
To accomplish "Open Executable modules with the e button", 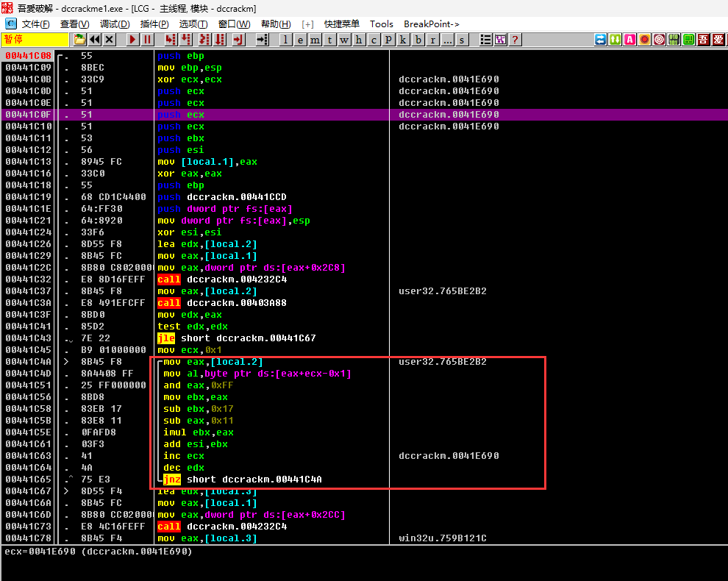I will click(301, 40).
